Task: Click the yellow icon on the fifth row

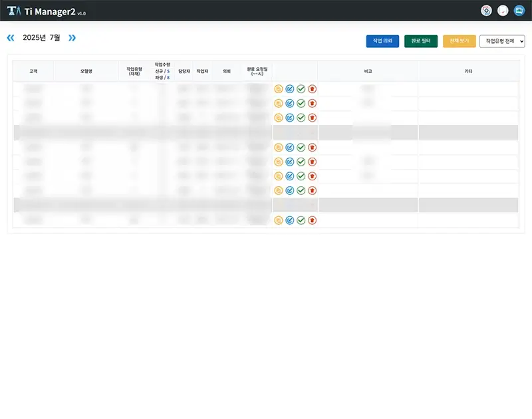Action: pyautogui.click(x=280, y=162)
